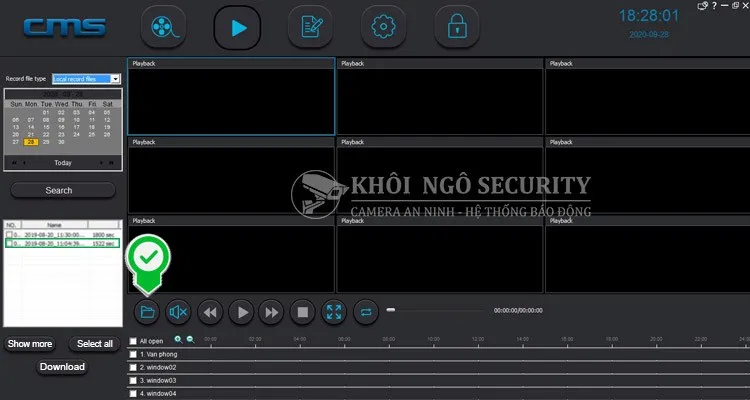Fast-forward playback with double-right arrows

tap(271, 312)
